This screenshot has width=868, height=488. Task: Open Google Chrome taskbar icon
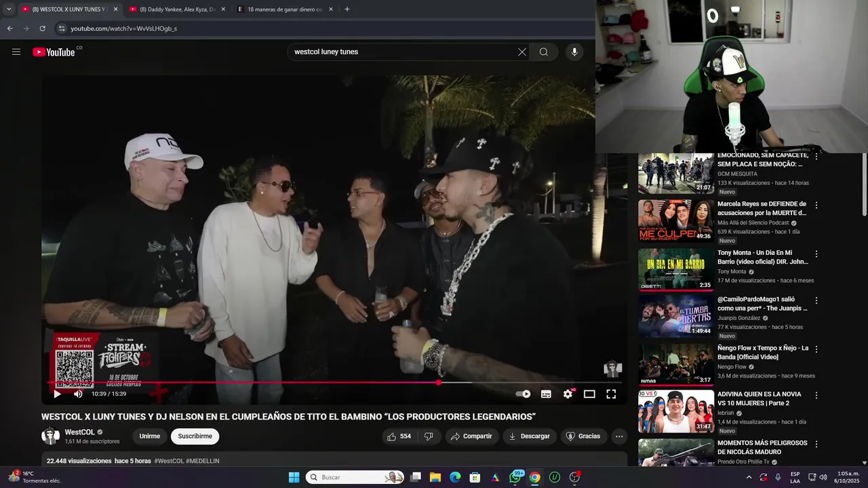[535, 477]
